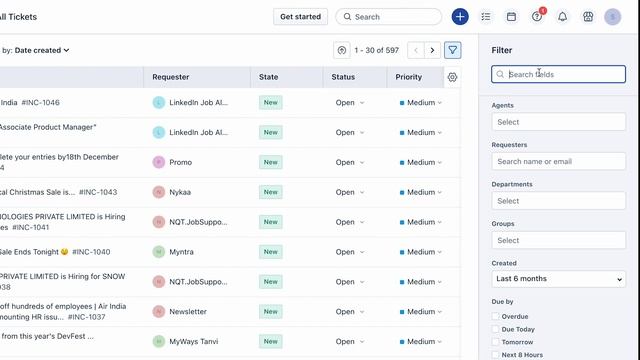Click the New state tag on Myntra row
Image resolution: width=640 pixels, height=360 pixels.
[271, 252]
